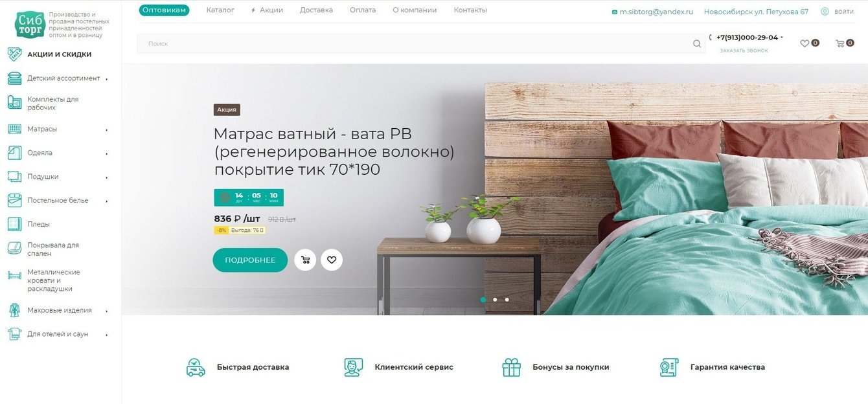Expand the Матрасы category arrow
Image resolution: width=868 pixels, height=404 pixels.
(107, 129)
